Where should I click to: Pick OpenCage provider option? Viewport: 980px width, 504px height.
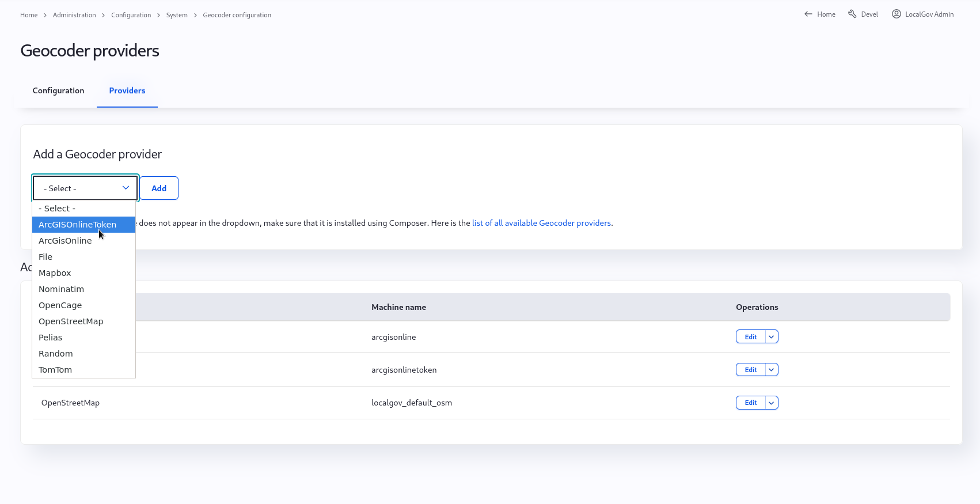pyautogui.click(x=83, y=305)
